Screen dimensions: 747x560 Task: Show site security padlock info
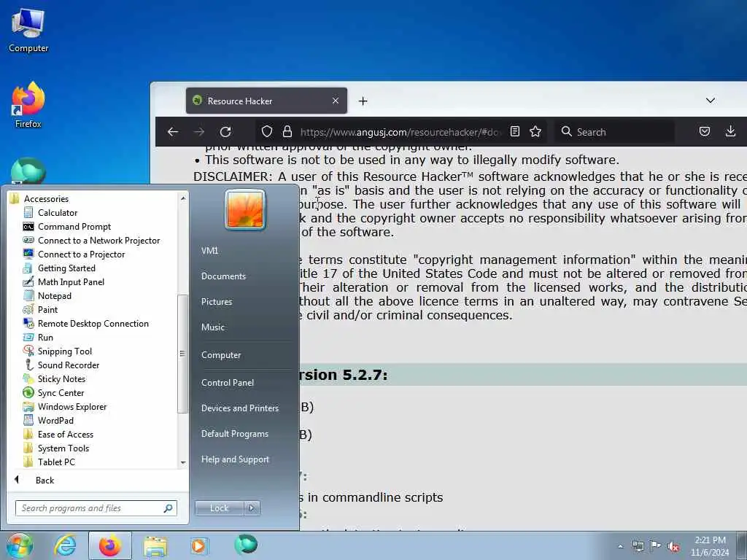pyautogui.click(x=287, y=131)
